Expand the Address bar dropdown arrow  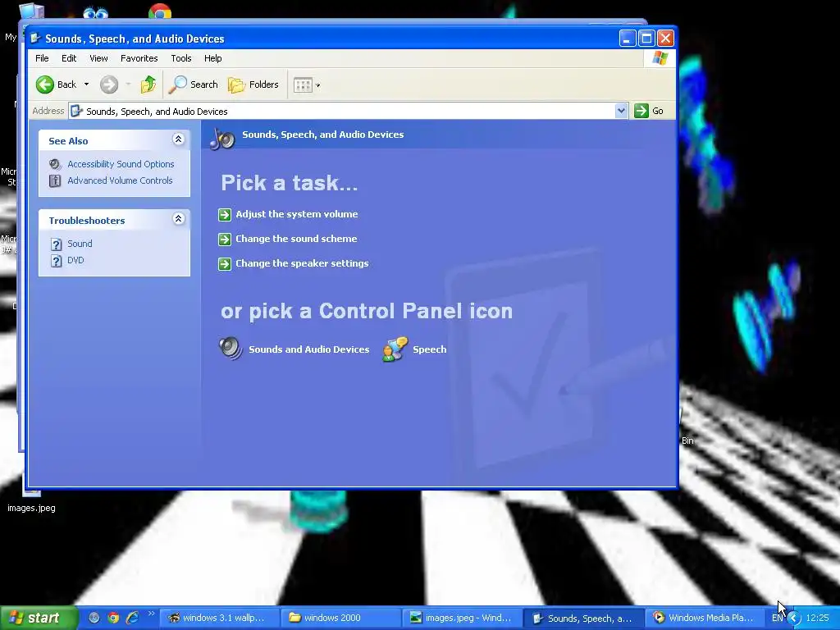621,111
